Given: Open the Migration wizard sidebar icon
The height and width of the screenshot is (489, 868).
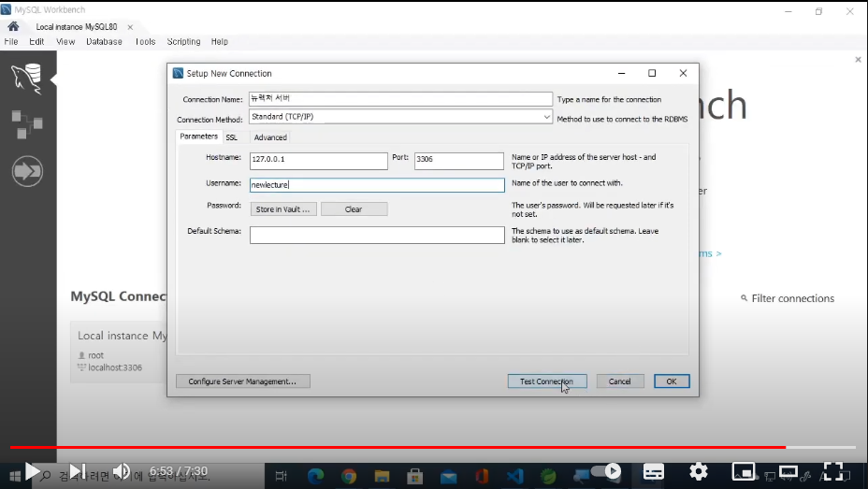Looking at the screenshot, I should (x=27, y=171).
